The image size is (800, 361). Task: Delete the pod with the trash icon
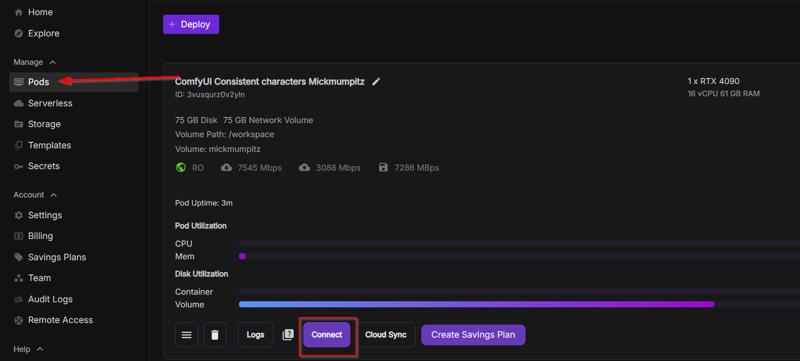(215, 335)
